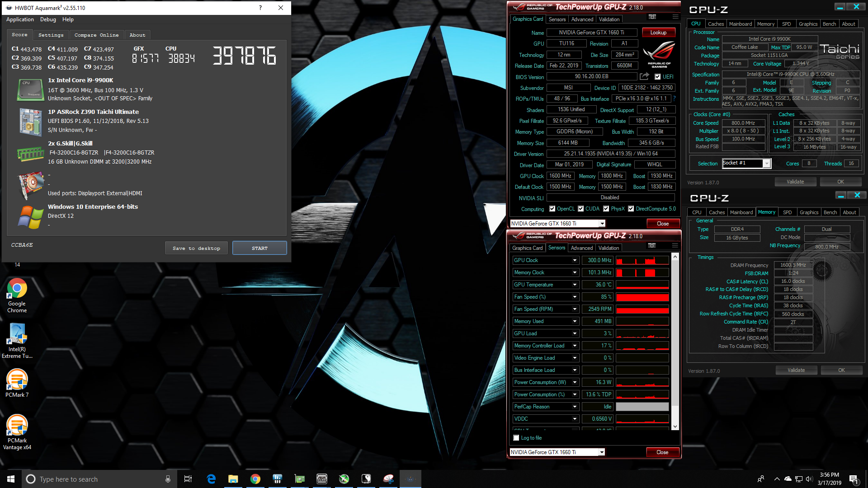Viewport: 868px width, 488px height.
Task: Open Intel Extreme Tuning desktop shortcut
Action: (x=17, y=341)
